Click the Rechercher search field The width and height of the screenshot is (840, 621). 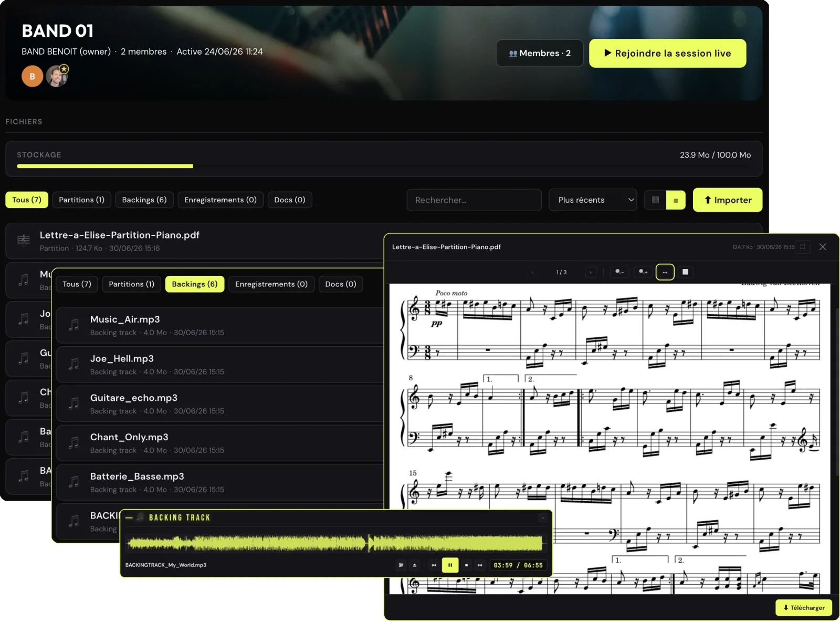(474, 200)
